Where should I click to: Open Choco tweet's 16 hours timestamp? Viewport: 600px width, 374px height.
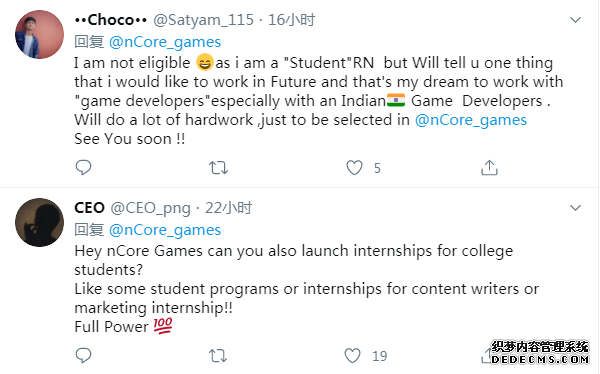pyautogui.click(x=291, y=20)
